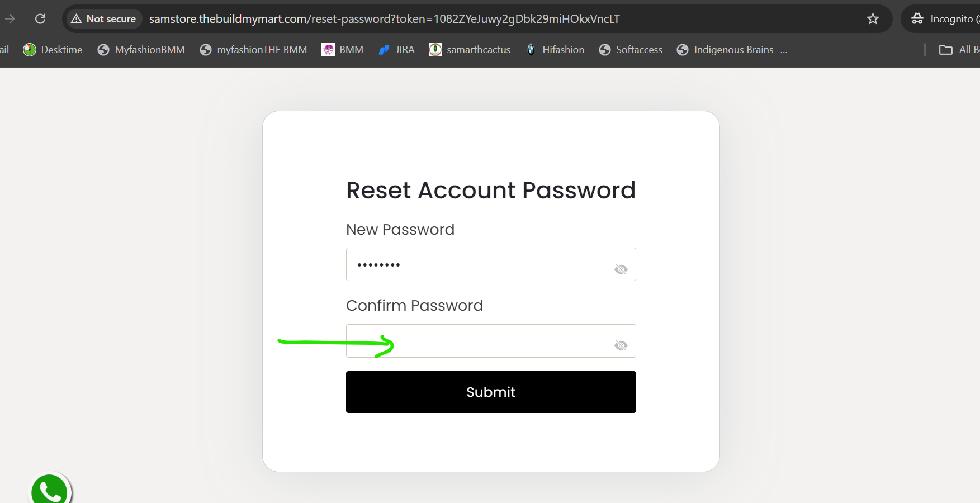Reload the page with the refresh icon
Image resolution: width=980 pixels, height=503 pixels.
[x=40, y=18]
